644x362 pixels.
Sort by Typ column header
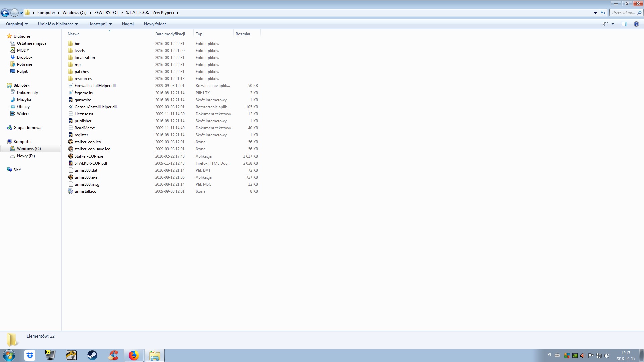click(x=213, y=34)
